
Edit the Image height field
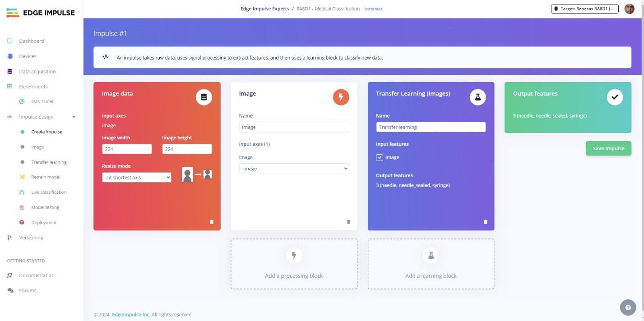pyautogui.click(x=187, y=149)
